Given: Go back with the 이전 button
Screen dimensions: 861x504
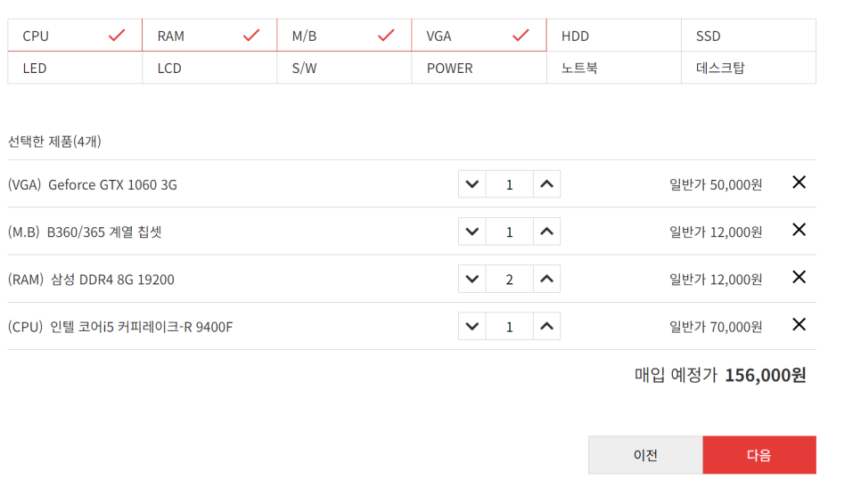Looking at the screenshot, I should coord(645,455).
